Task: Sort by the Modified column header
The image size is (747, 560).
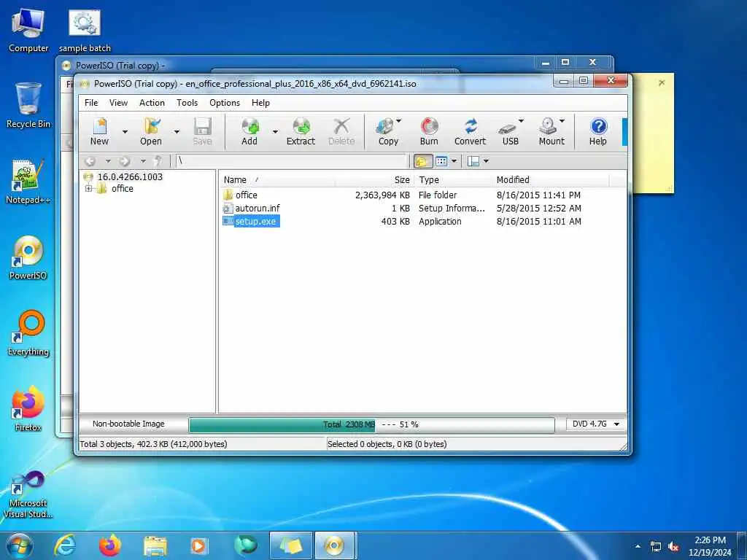Action: click(x=550, y=180)
